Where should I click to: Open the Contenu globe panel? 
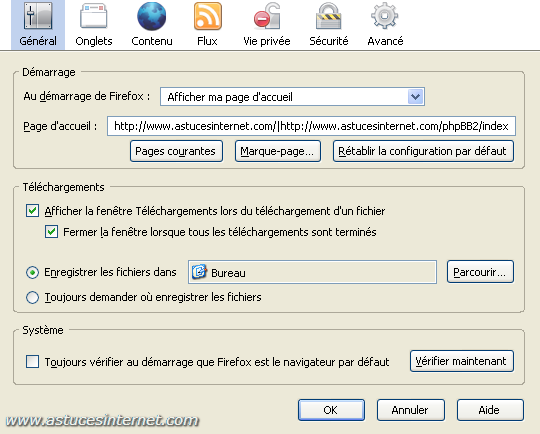pos(152,25)
